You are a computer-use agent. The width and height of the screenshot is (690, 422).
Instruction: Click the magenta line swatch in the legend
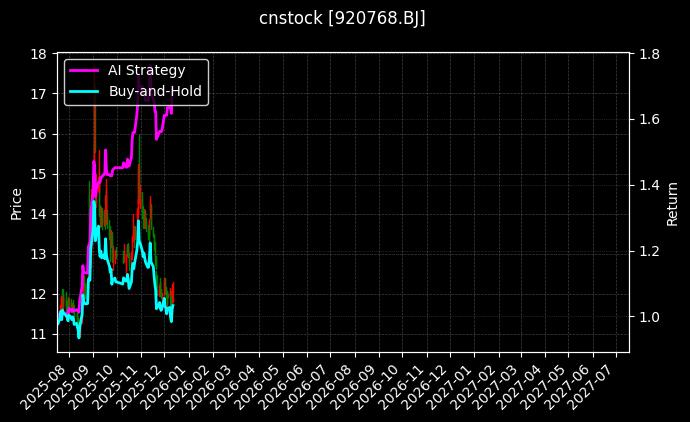click(x=84, y=70)
